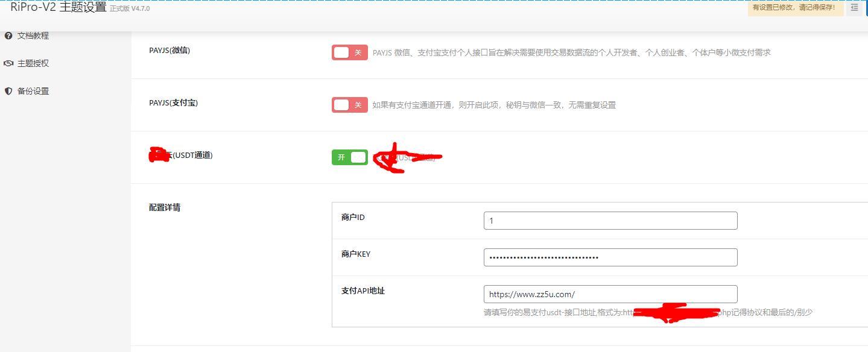Click the PAYJS 微信 description text

(571, 53)
